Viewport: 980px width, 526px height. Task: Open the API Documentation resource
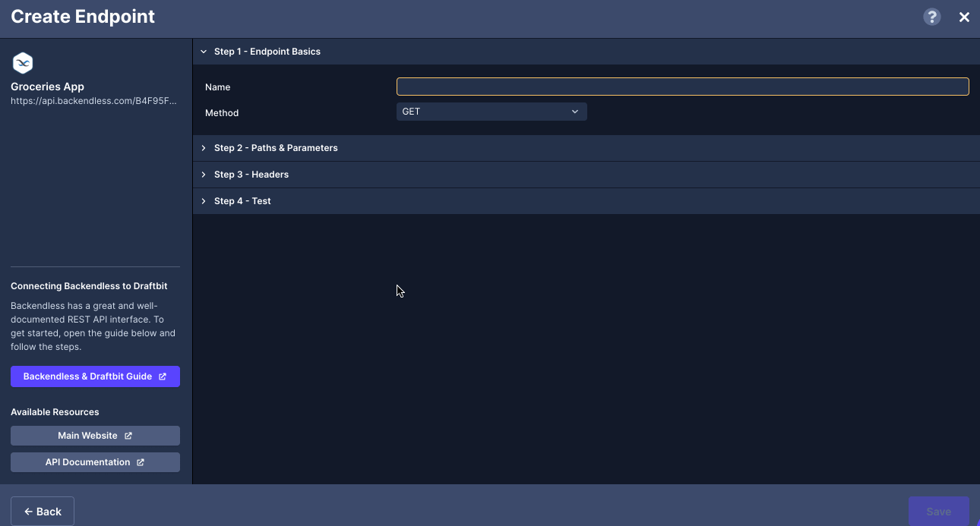pyautogui.click(x=95, y=462)
